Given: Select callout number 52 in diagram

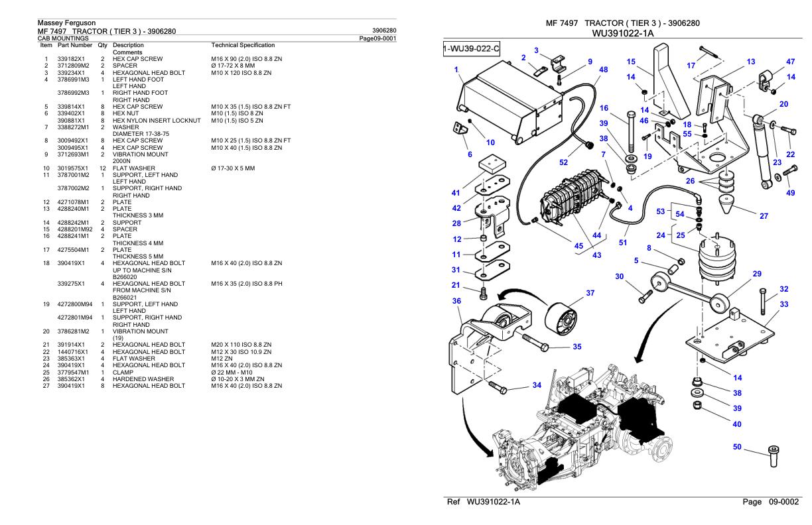Looking at the screenshot, I should (x=565, y=162).
